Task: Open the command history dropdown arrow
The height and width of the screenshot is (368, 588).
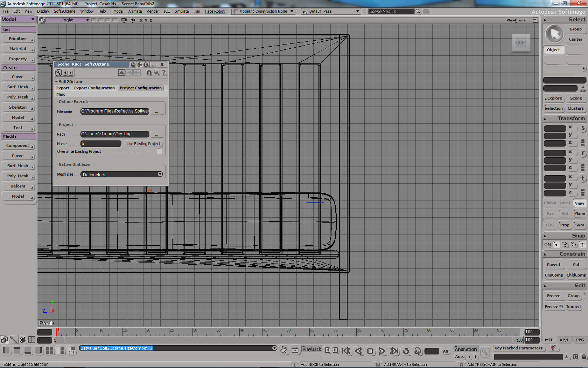Action: pyautogui.click(x=275, y=348)
